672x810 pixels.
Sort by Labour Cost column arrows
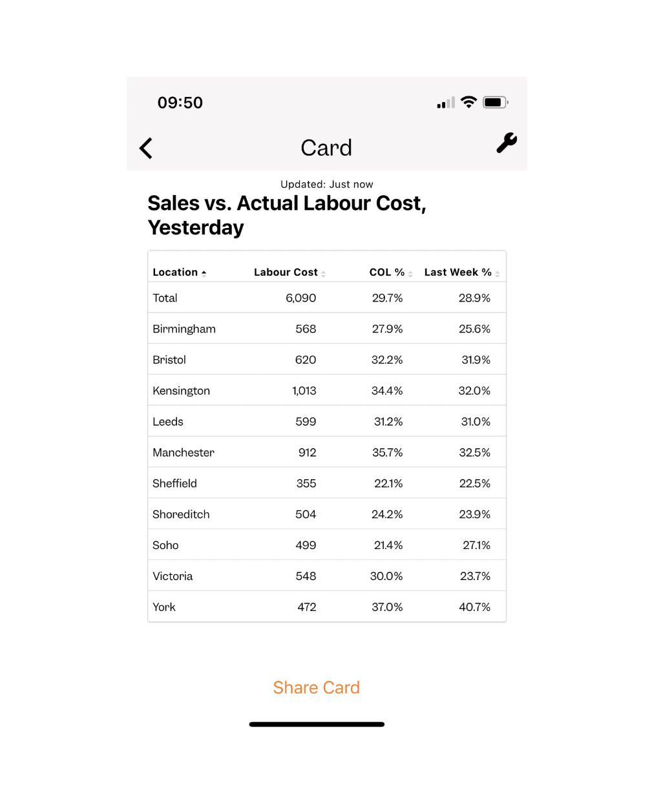[323, 274]
